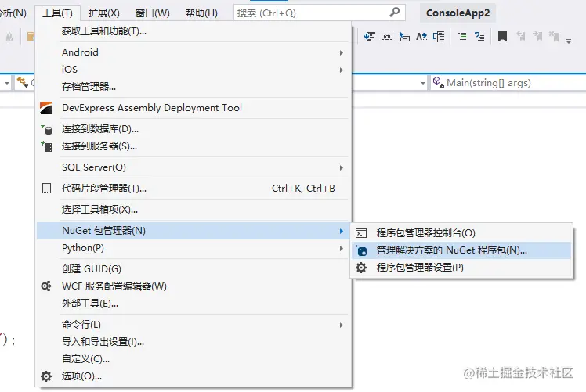Expand the Android submenu arrow
Viewport: 586px width, 392px height.
[x=342, y=52]
